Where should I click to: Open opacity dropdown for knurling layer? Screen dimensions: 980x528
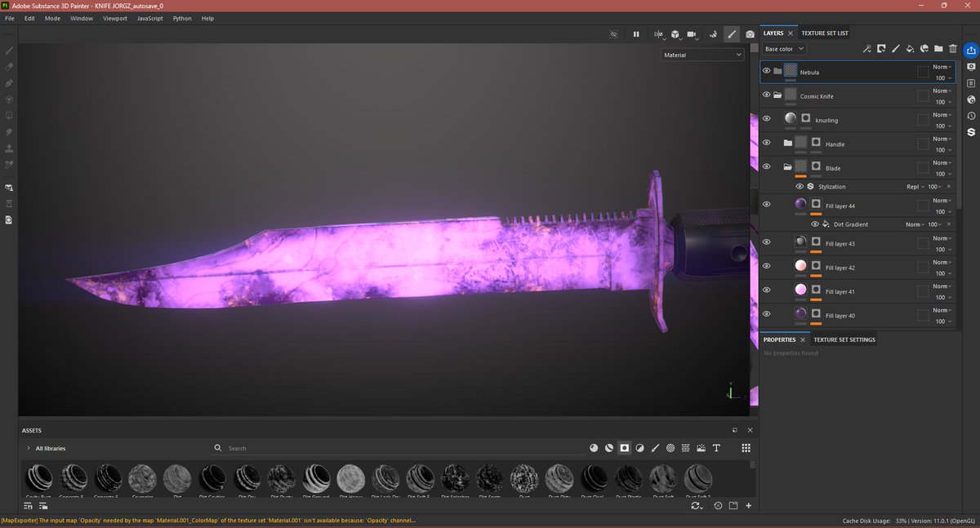pos(942,126)
